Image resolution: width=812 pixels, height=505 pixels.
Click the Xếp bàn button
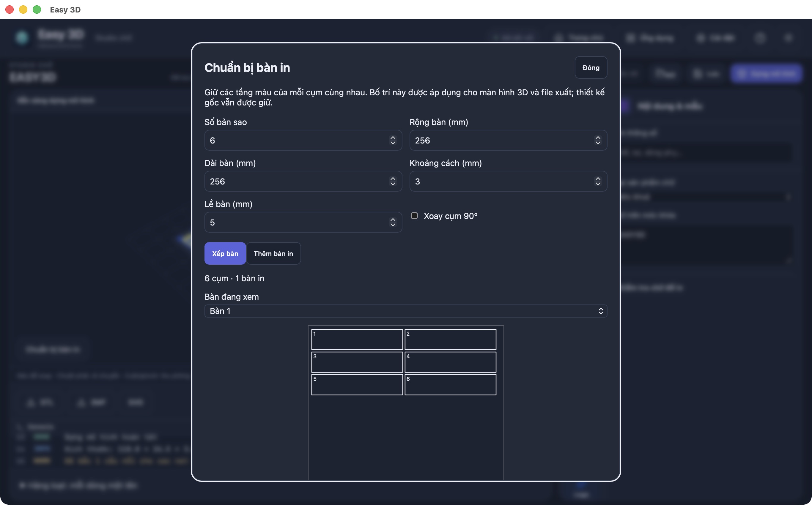tap(225, 253)
